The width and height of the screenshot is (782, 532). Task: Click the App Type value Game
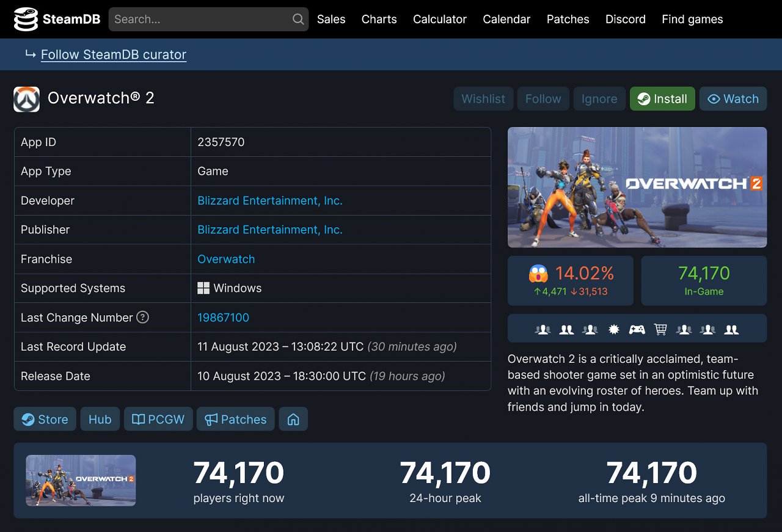point(213,171)
